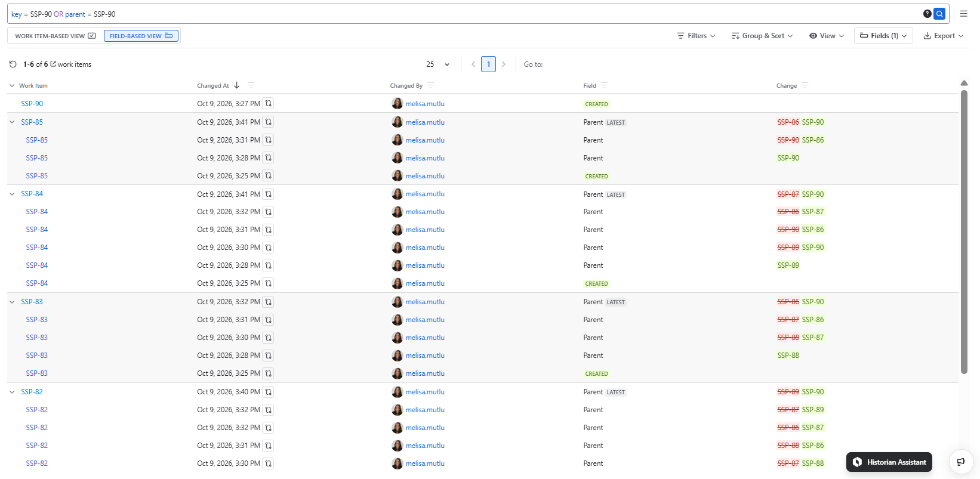980x479 pixels.
Task: Run the search with magnifier button
Action: click(939, 14)
